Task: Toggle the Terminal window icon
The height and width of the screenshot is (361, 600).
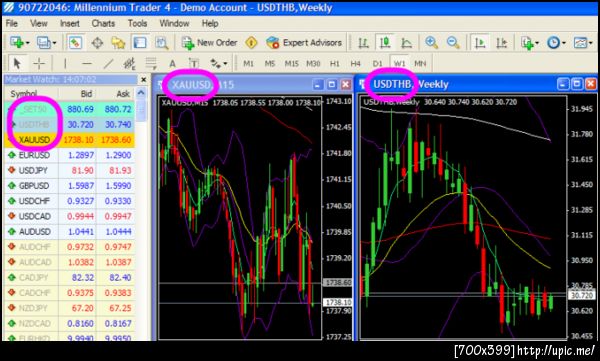Action: (140, 42)
